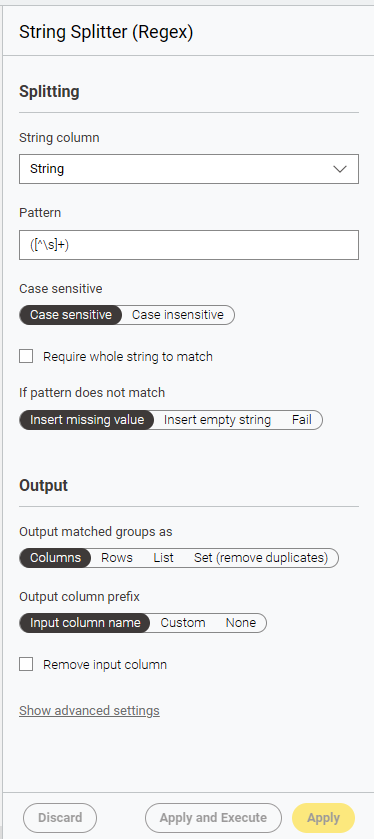Output matched groups as Columns
This screenshot has height=839, width=374.
[x=55, y=558]
